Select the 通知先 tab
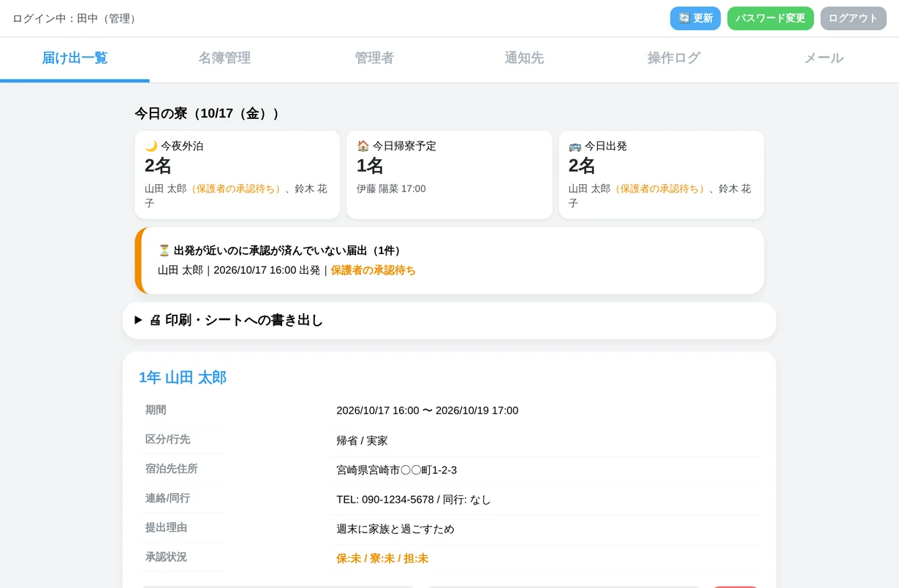Screen dimensions: 899x588 click(524, 58)
